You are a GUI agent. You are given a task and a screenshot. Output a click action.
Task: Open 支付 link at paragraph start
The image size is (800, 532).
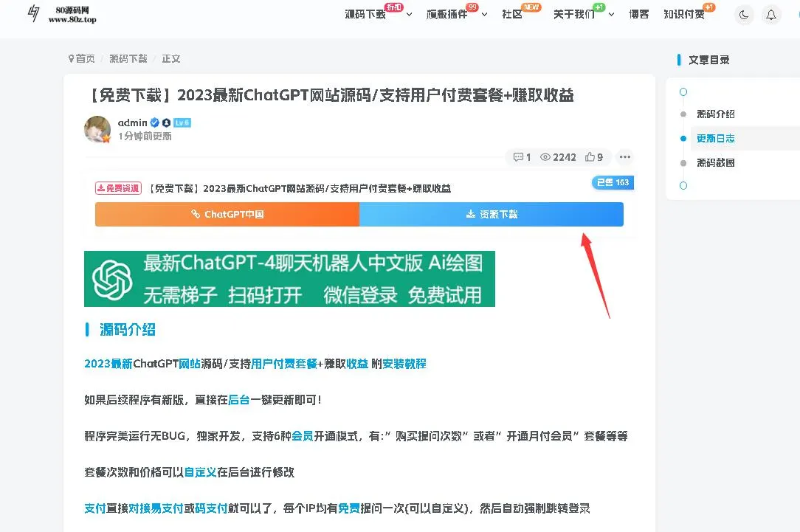click(x=95, y=508)
